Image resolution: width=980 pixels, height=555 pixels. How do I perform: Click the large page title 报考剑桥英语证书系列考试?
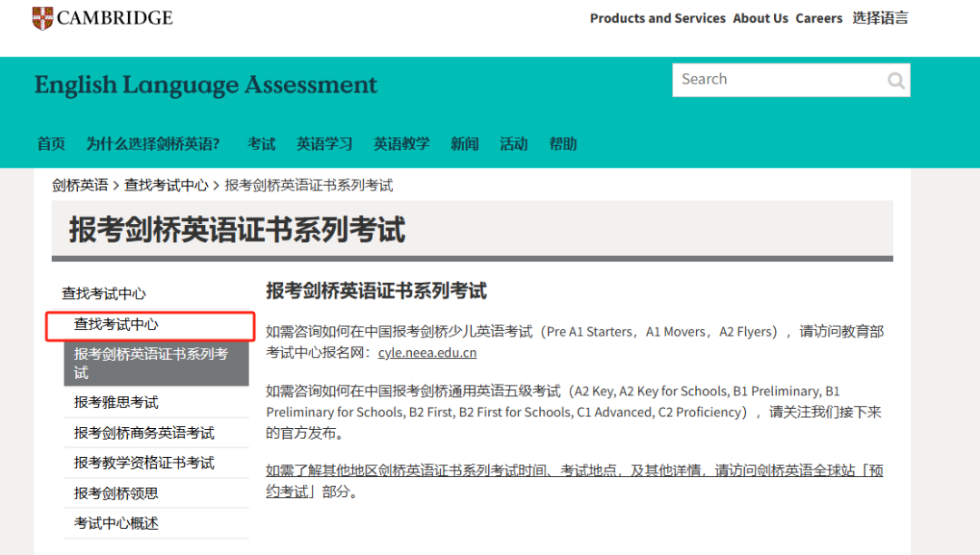click(x=238, y=229)
